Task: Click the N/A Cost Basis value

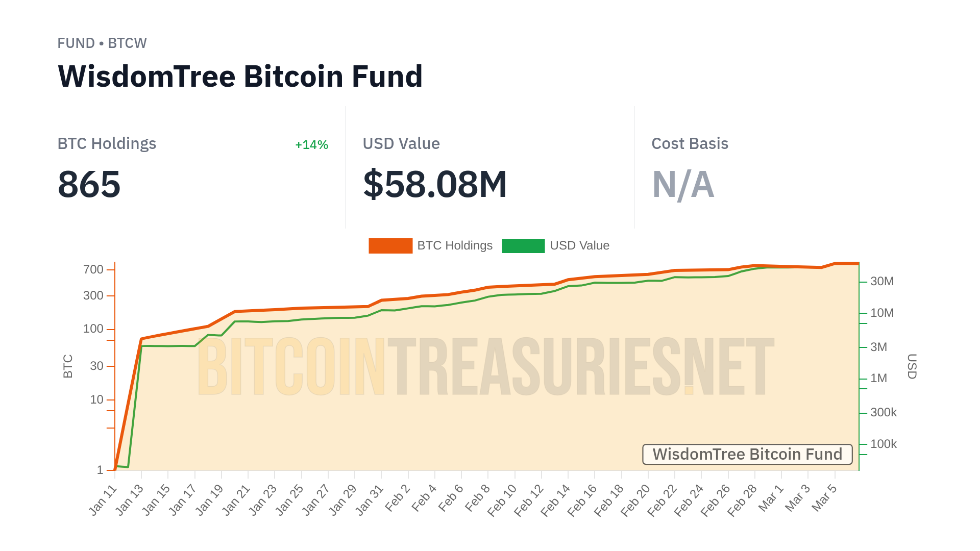Action: coord(683,184)
